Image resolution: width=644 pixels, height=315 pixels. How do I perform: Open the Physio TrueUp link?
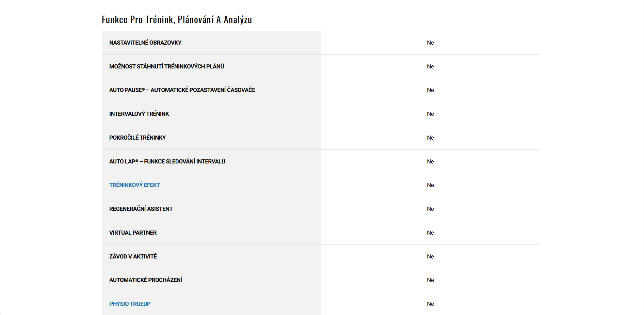(130, 304)
